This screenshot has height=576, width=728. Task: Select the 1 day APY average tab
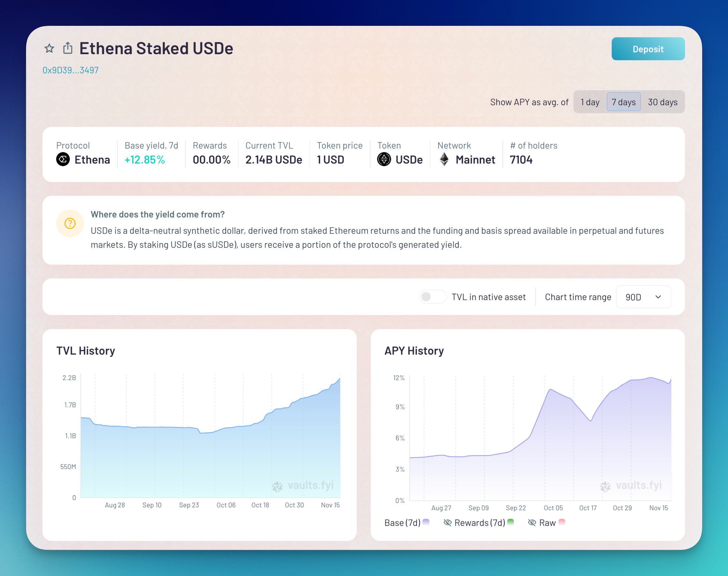pos(590,102)
